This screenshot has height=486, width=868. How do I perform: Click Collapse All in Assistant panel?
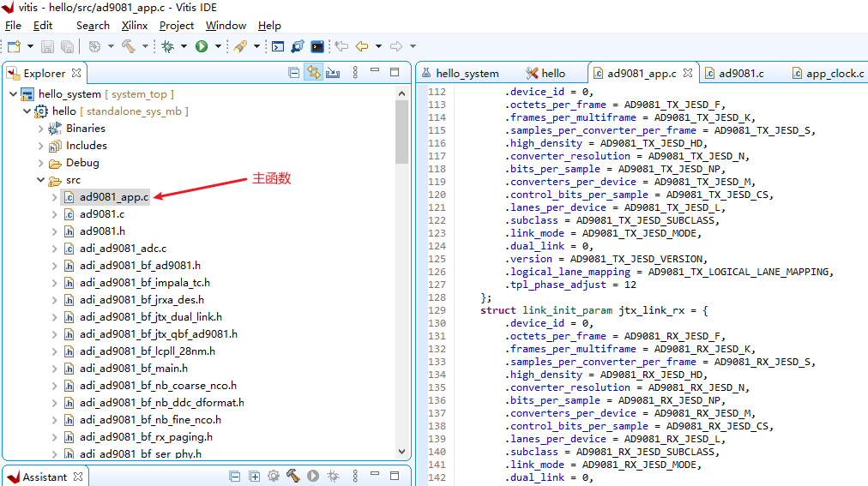point(235,476)
